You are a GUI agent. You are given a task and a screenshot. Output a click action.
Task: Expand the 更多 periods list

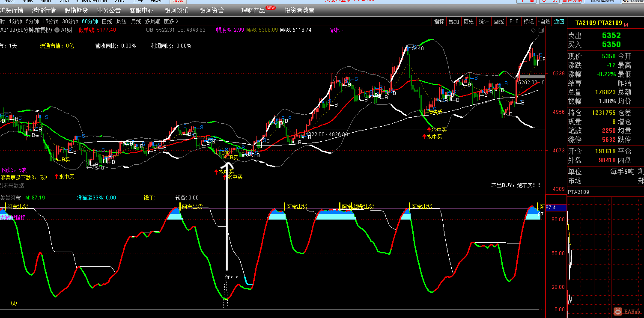[171, 21]
